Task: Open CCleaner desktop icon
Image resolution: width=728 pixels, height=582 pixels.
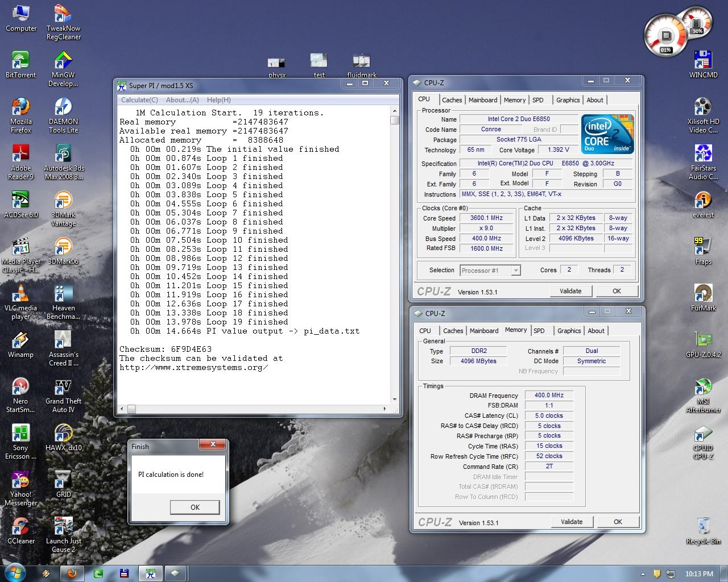Action: [21, 531]
